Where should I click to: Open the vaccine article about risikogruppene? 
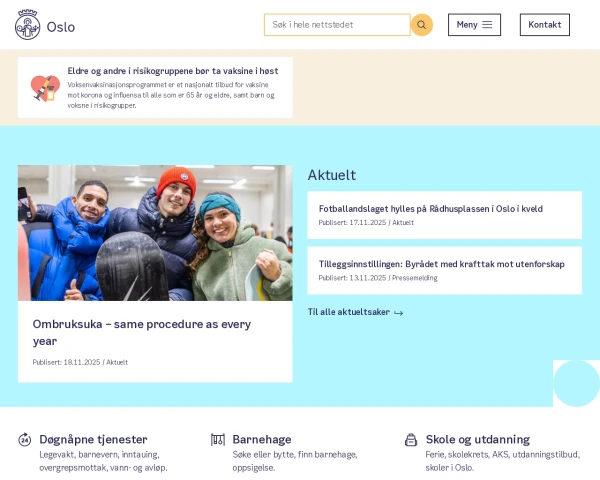pos(173,71)
